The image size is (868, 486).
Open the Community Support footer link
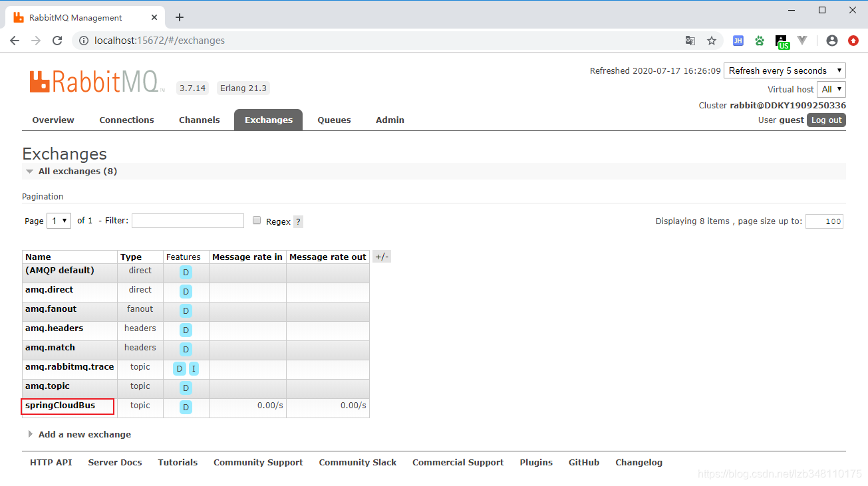[258, 462]
